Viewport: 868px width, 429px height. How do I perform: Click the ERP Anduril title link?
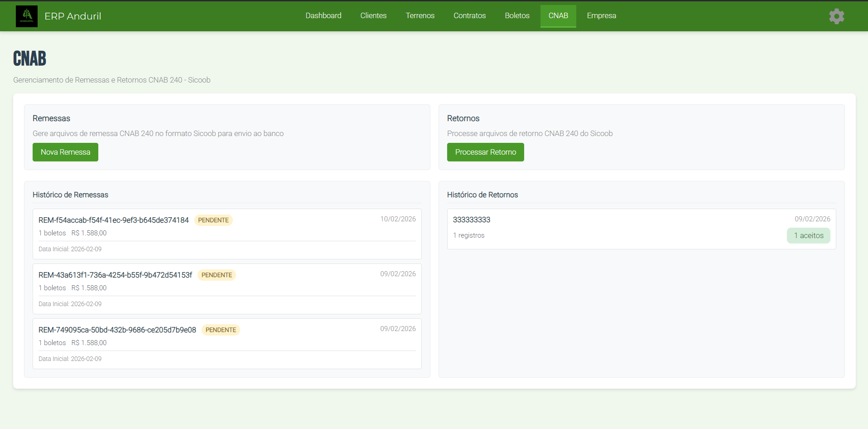72,16
